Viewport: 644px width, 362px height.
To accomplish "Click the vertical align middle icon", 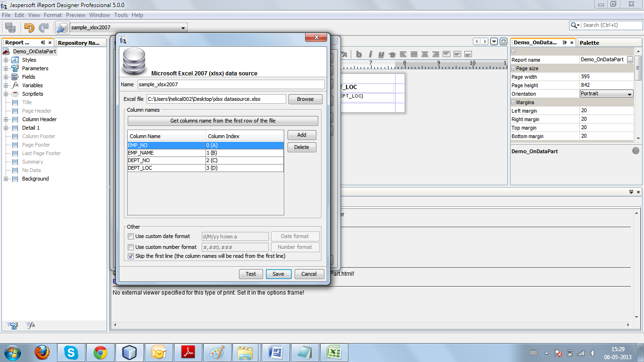I will tap(457, 54).
